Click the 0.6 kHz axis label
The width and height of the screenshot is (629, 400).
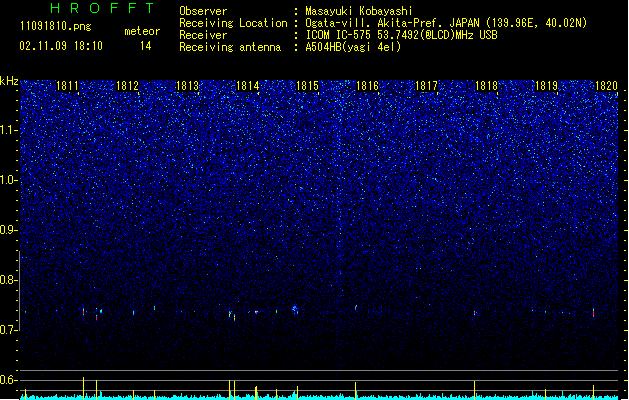click(8, 380)
